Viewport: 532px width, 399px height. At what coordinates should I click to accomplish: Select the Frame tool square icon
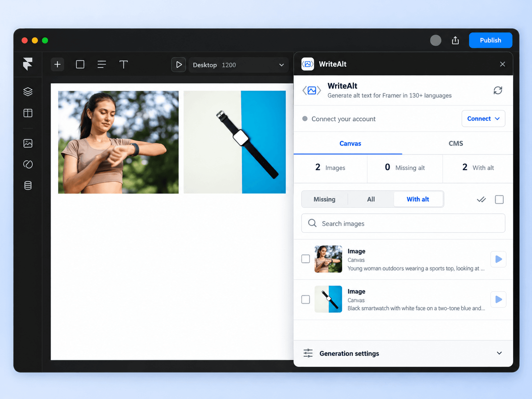click(80, 65)
